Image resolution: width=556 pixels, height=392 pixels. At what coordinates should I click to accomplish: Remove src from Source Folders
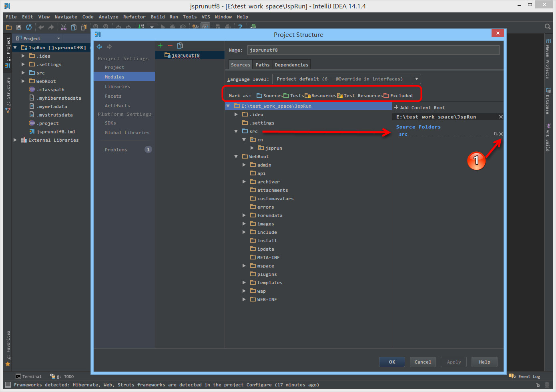click(x=501, y=134)
